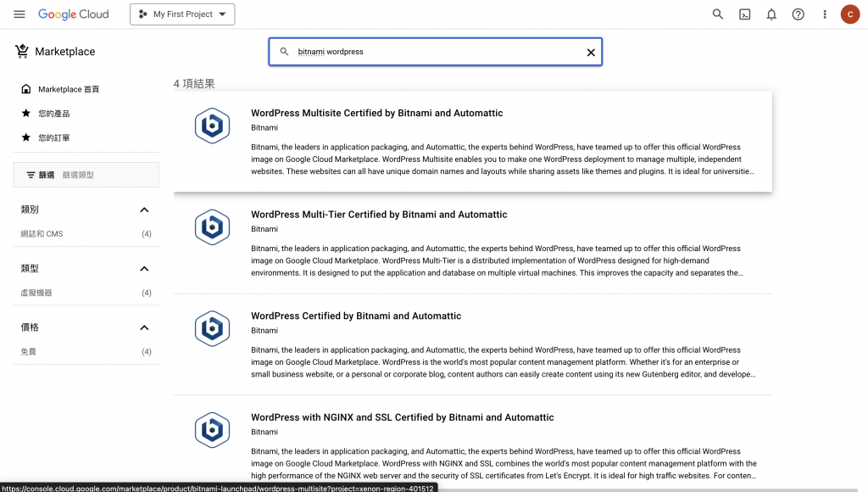868x492 pixels.
Task: Collapse the 價格 section
Action: click(x=144, y=327)
